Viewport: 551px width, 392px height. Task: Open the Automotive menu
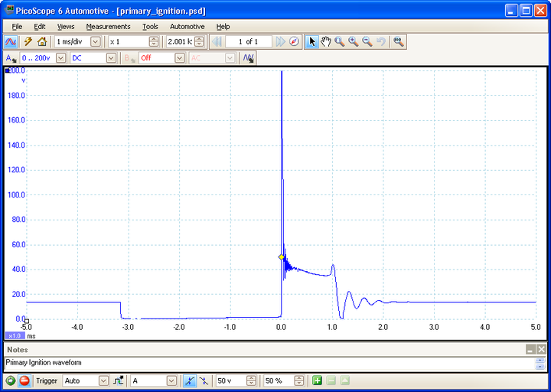pyautogui.click(x=187, y=27)
